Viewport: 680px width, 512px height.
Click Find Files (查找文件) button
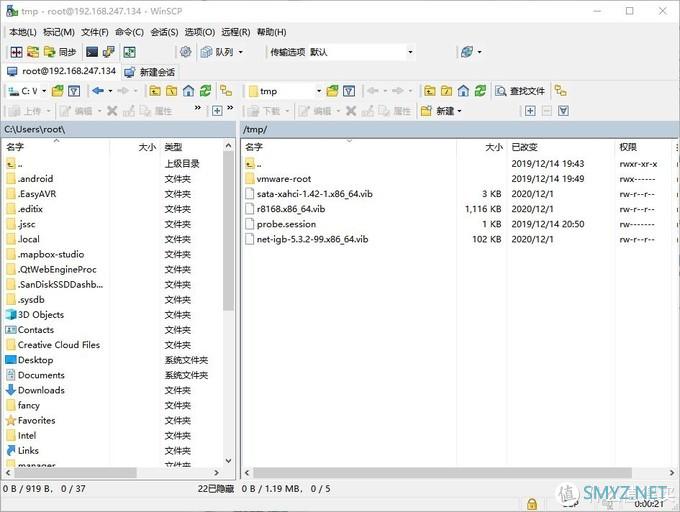(520, 91)
